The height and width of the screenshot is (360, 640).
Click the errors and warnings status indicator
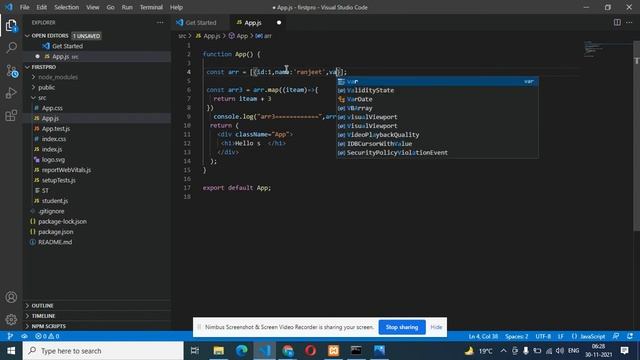click(x=47, y=336)
